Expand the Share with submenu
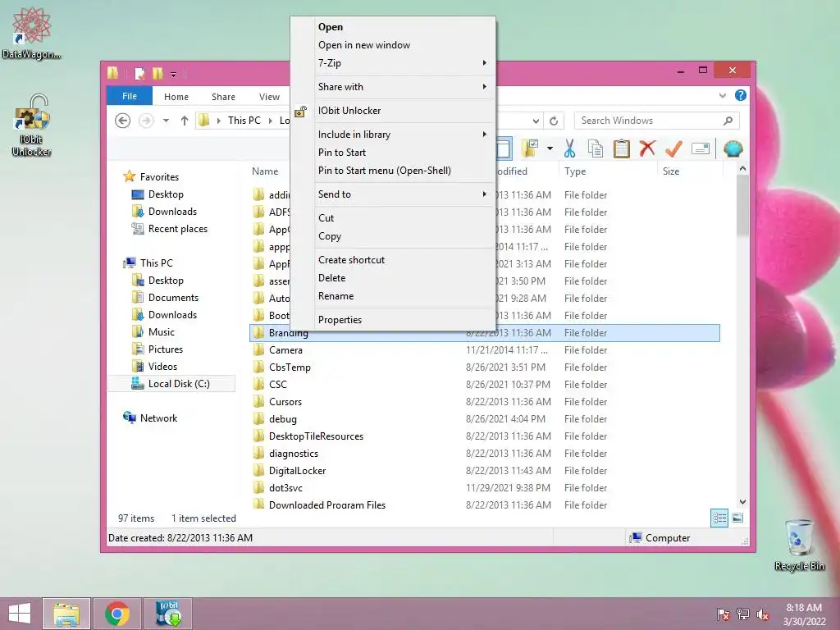 point(393,87)
